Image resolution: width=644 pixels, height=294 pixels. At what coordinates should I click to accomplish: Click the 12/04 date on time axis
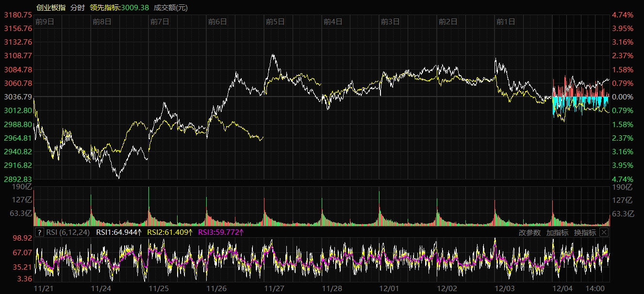point(562,288)
